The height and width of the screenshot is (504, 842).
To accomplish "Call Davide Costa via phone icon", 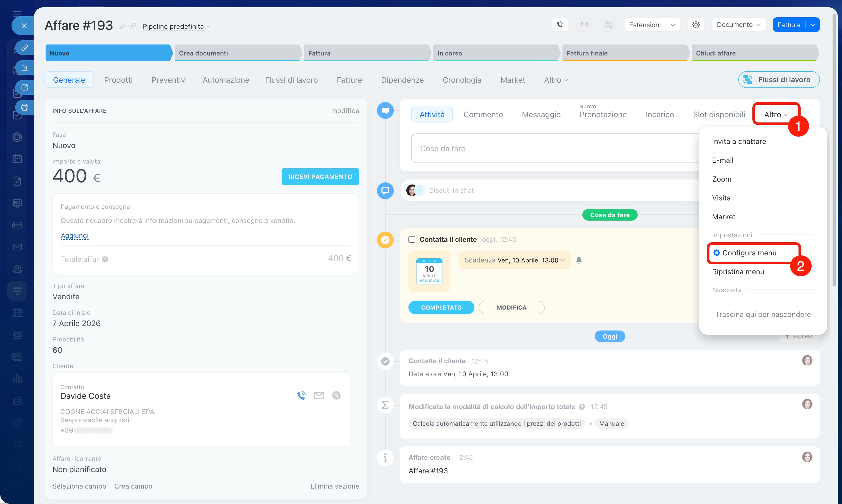I will (x=301, y=395).
